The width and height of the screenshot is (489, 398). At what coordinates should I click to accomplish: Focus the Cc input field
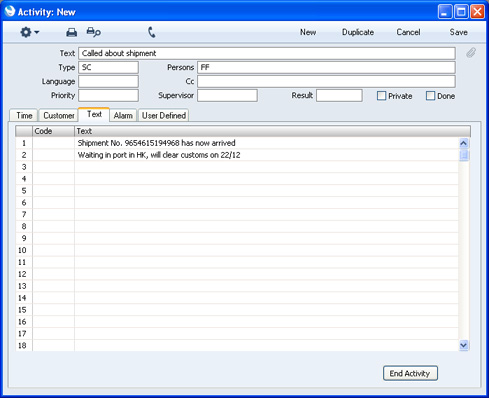(326, 81)
